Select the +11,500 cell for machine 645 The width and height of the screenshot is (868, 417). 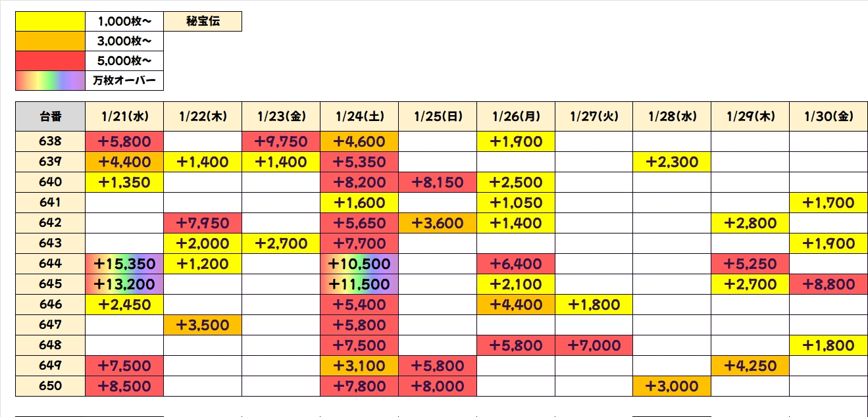click(x=359, y=284)
